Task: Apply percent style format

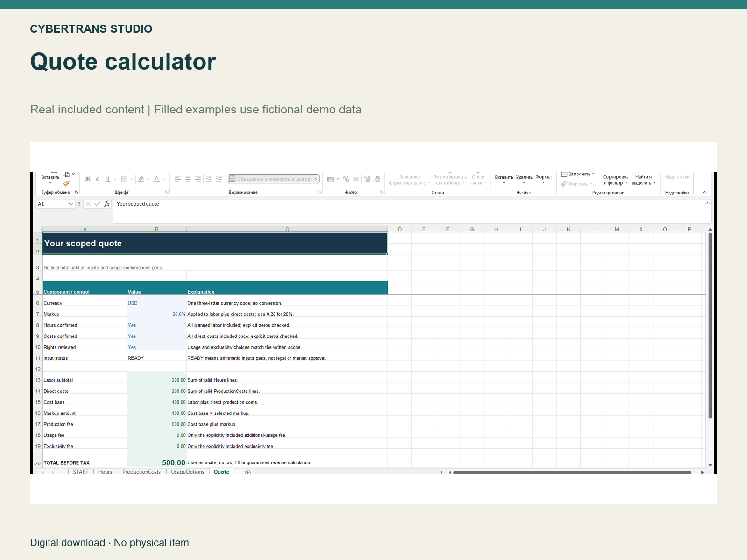Action: tap(346, 179)
